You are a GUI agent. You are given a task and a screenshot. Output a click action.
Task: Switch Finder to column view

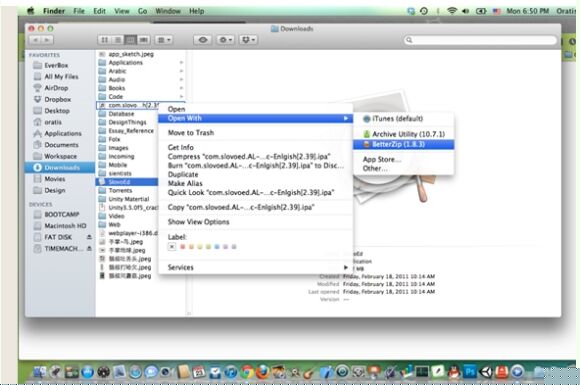(x=130, y=40)
